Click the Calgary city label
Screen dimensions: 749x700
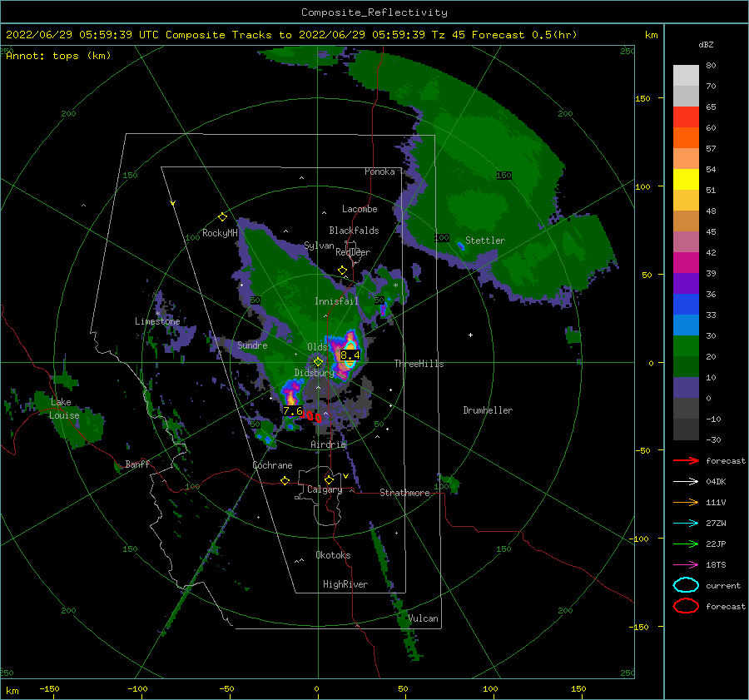[x=325, y=489]
